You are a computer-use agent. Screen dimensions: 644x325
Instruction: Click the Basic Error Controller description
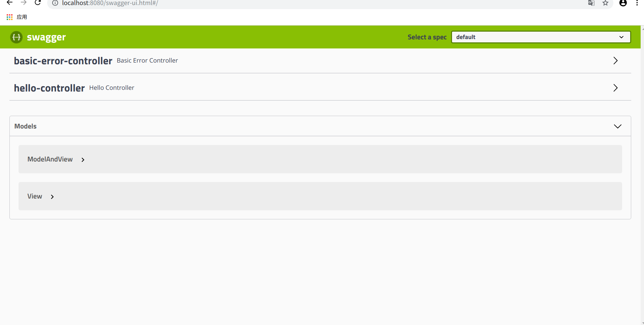(x=147, y=61)
